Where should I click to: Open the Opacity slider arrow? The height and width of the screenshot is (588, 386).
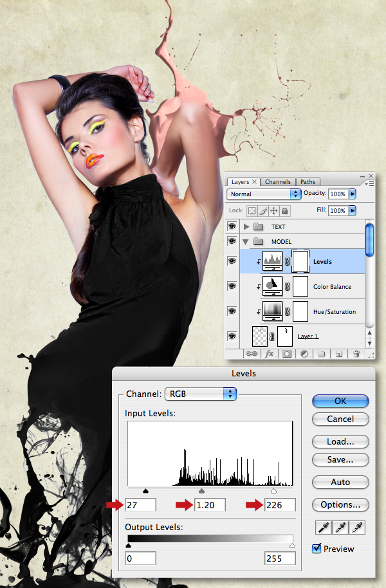353,194
